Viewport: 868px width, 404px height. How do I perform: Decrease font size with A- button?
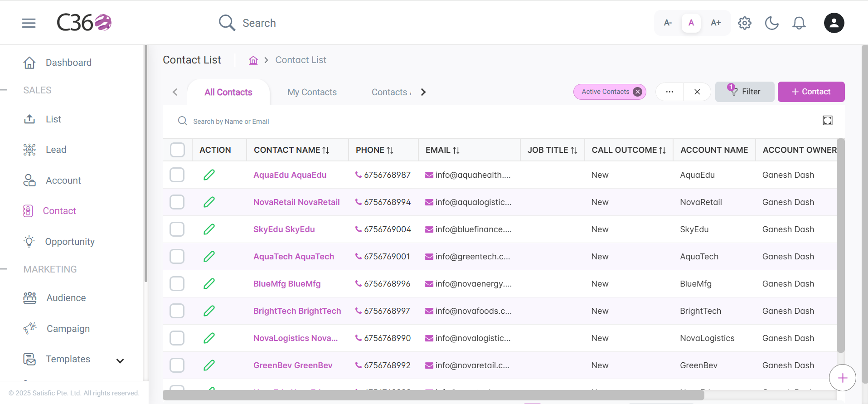[668, 23]
